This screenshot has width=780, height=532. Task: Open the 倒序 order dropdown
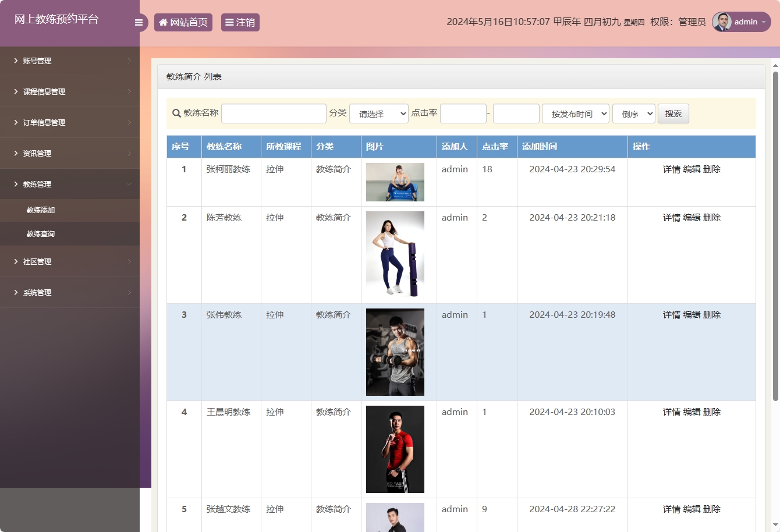point(633,114)
